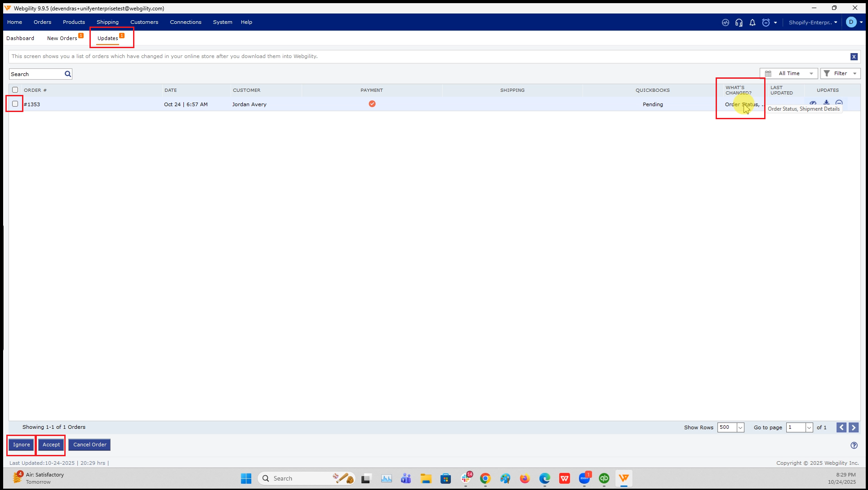Image resolution: width=868 pixels, height=490 pixels.
Task: Click the search magnifier icon
Action: (x=68, y=74)
